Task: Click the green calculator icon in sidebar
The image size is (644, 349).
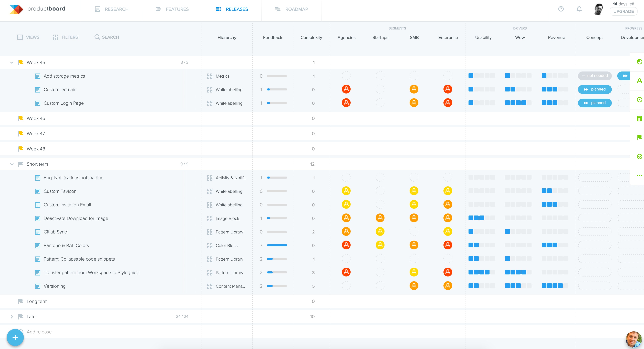Action: click(639, 118)
